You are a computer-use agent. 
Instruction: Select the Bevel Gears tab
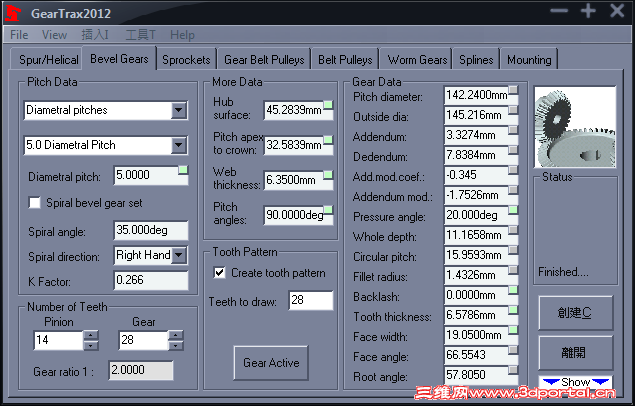(119, 59)
